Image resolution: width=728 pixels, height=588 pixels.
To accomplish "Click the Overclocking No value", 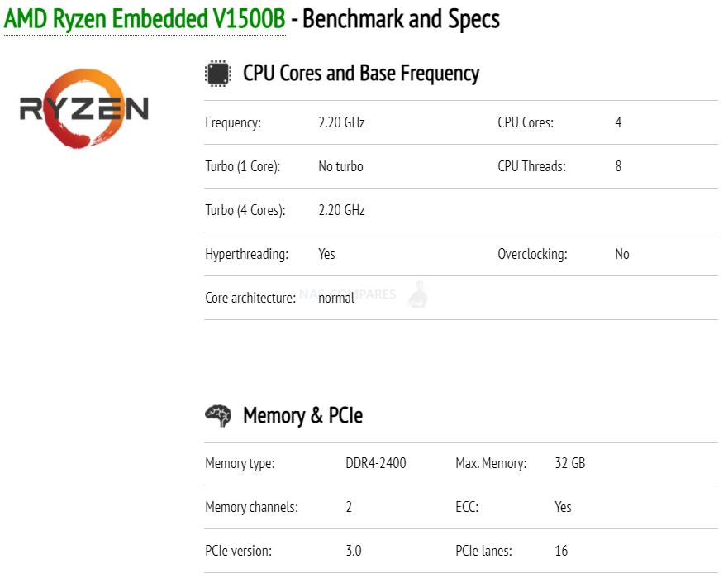I will coord(622,254).
